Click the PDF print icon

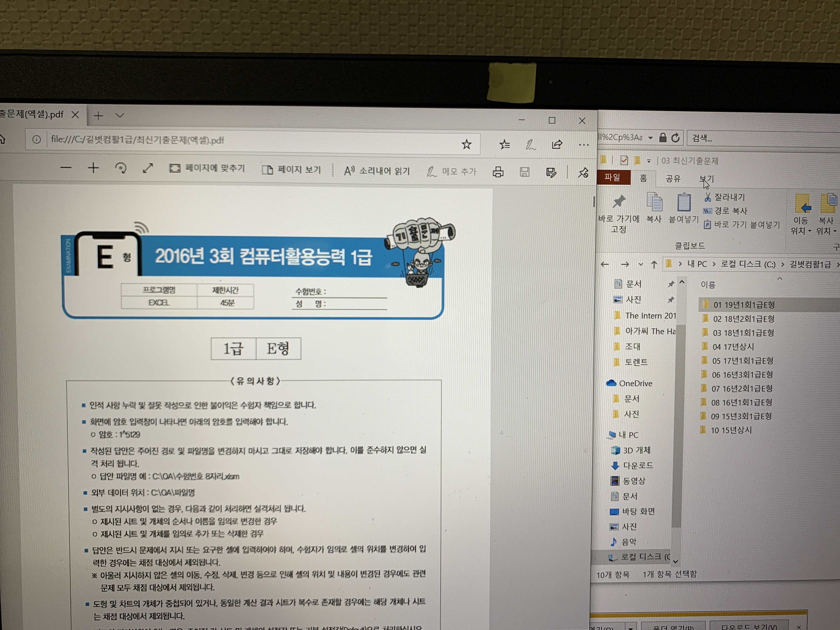[498, 172]
